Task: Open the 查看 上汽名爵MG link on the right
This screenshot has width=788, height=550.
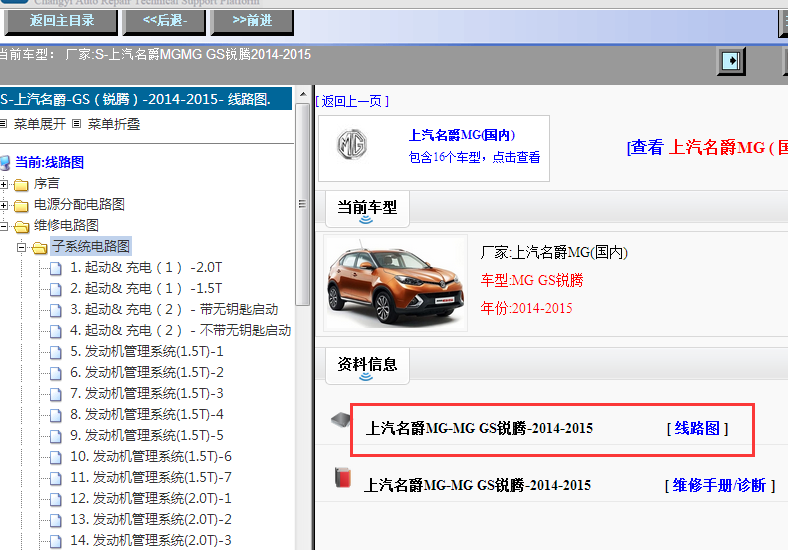Action: click(707, 147)
